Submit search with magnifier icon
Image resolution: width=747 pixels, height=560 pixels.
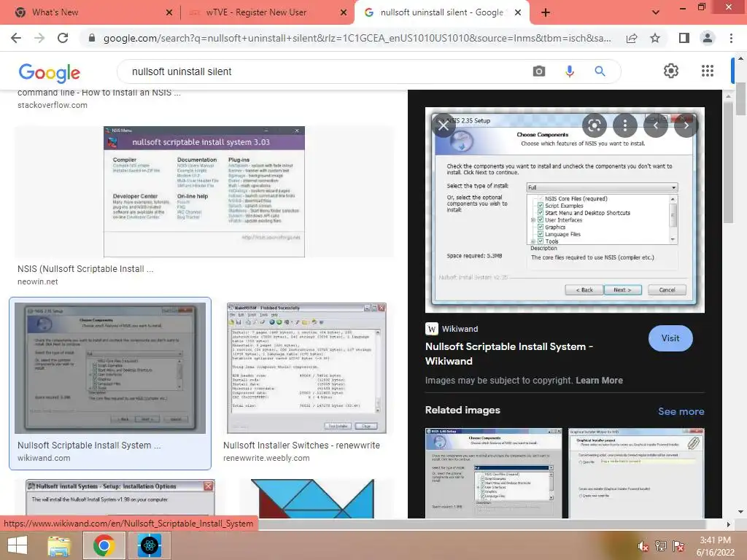[x=600, y=71]
